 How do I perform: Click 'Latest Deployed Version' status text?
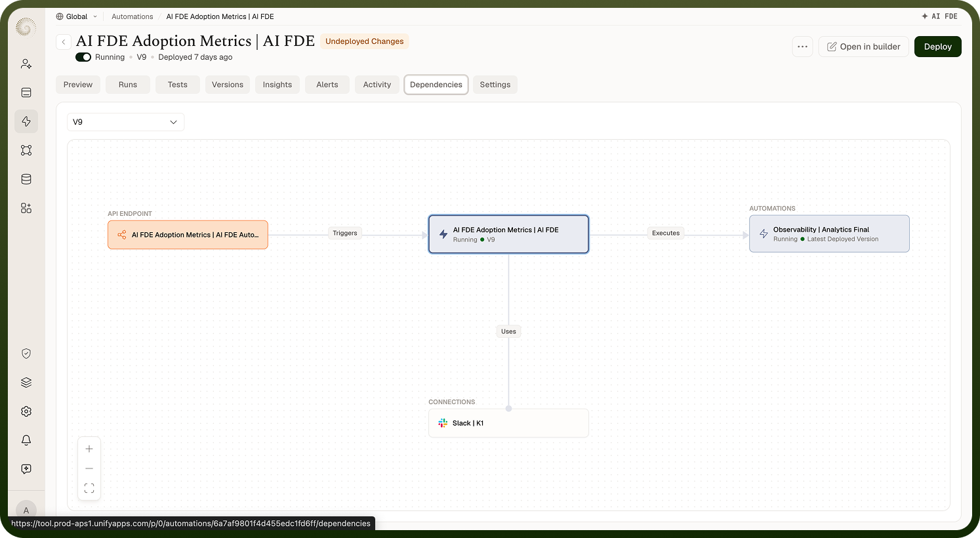[843, 239]
